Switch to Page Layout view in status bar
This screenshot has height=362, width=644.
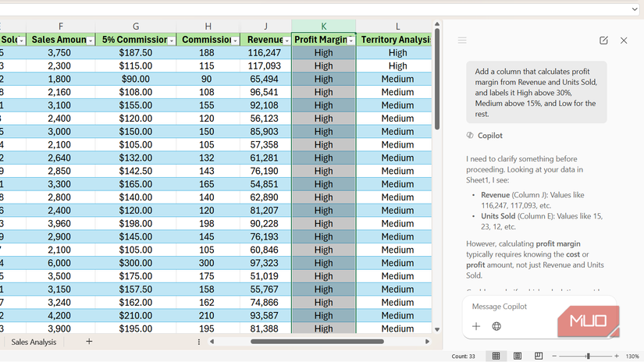pos(517,356)
